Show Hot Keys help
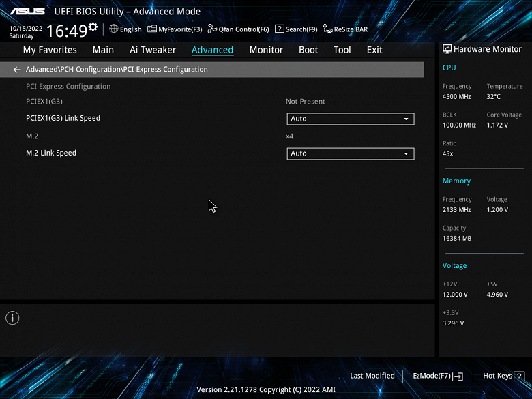Image resolution: width=532 pixels, height=399 pixels. tap(504, 376)
